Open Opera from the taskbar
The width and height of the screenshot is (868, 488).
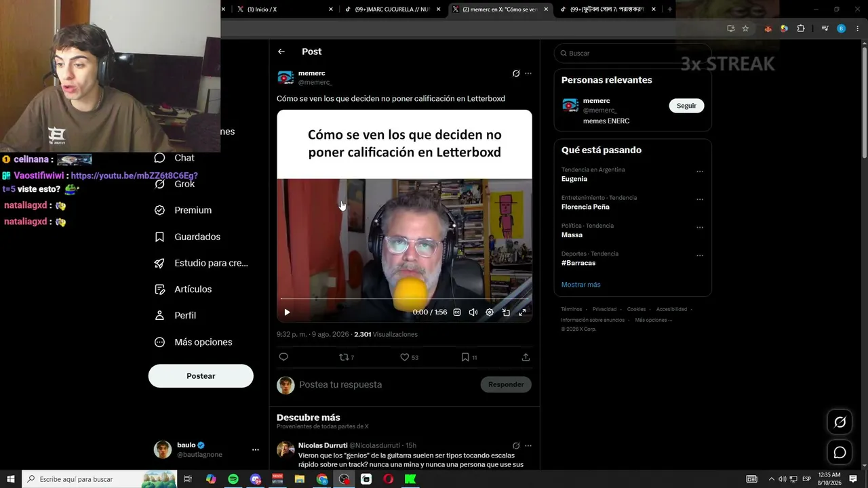pos(389,479)
